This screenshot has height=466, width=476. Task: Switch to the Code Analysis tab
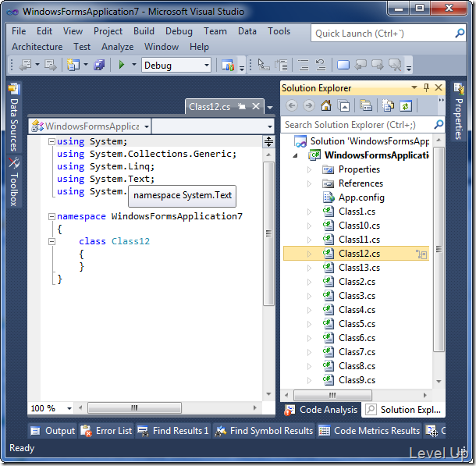point(321,410)
